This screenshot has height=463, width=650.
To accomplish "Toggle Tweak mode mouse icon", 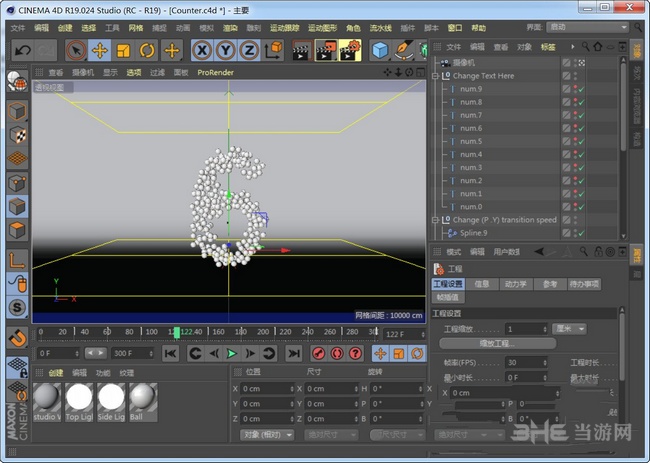I will [17, 284].
